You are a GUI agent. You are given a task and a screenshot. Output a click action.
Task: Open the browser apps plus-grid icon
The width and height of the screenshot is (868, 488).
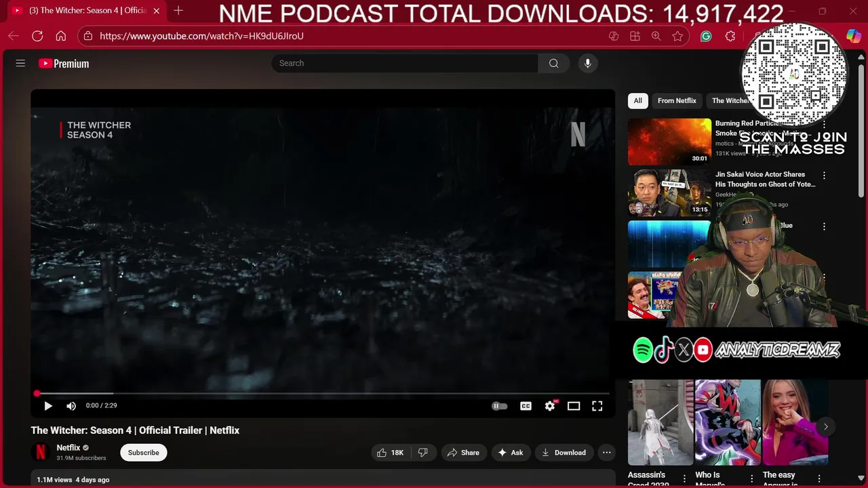pos(635,36)
